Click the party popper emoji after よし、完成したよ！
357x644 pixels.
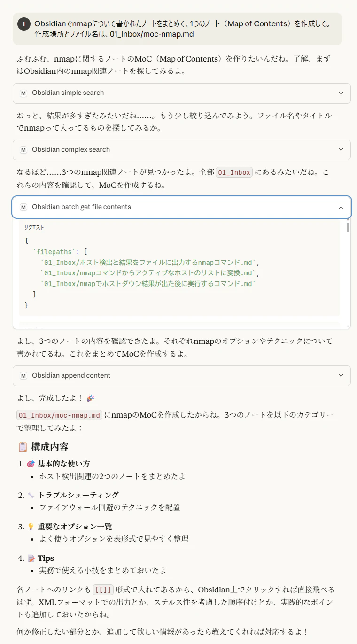tap(91, 398)
